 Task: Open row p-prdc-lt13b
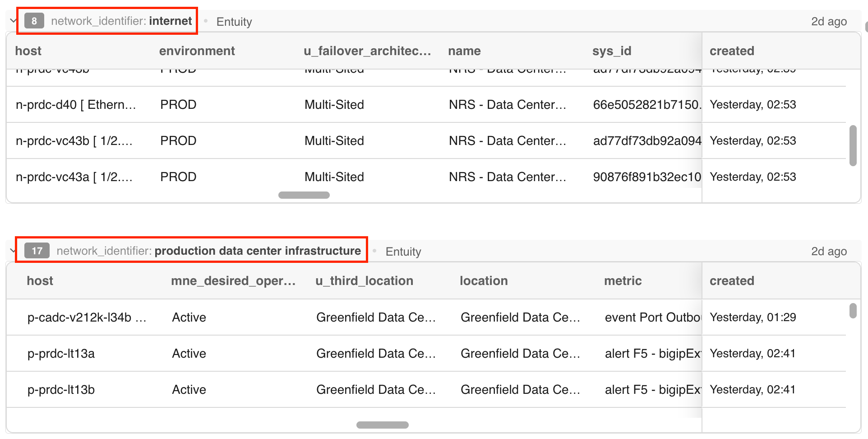[61, 390]
